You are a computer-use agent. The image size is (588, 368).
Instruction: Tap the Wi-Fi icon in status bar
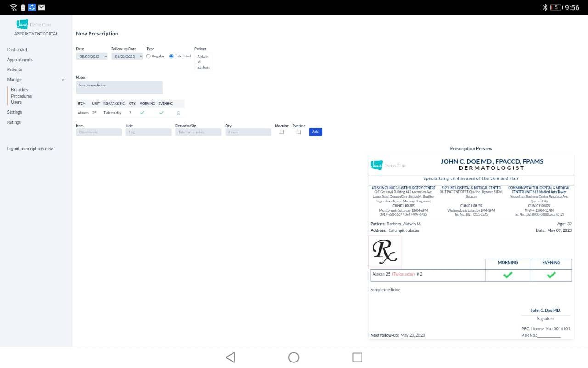coord(13,7)
